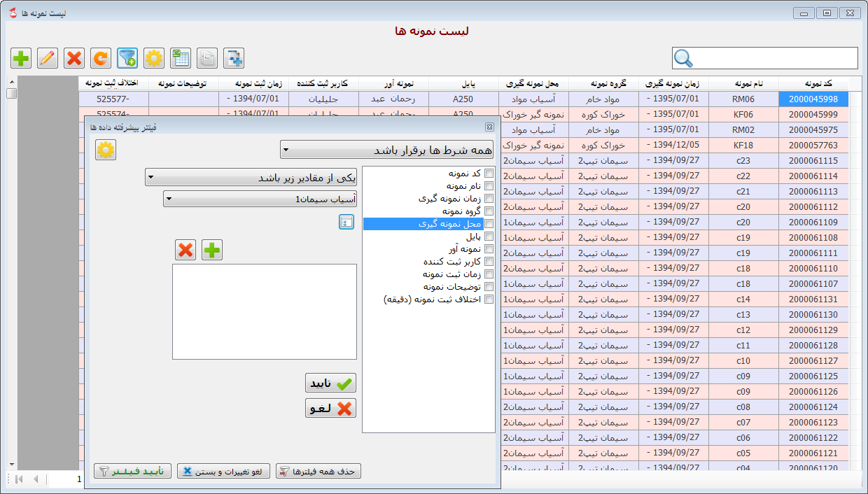Click the small list icon below the value dropdown
The image size is (868, 494).
(346, 222)
